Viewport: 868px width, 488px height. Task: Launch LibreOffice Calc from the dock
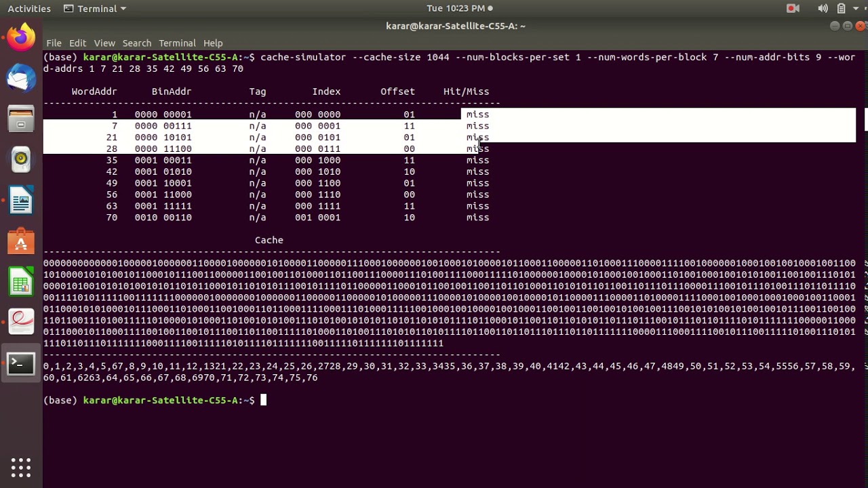[x=21, y=282]
